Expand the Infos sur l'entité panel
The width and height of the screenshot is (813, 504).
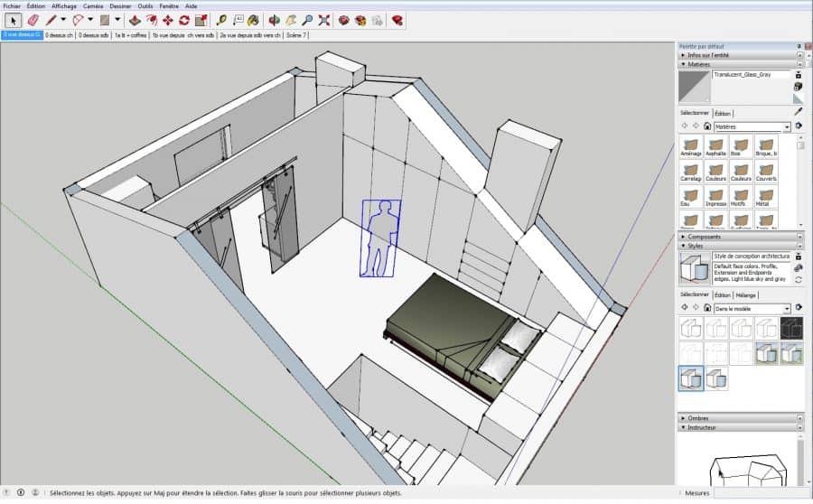click(742, 55)
